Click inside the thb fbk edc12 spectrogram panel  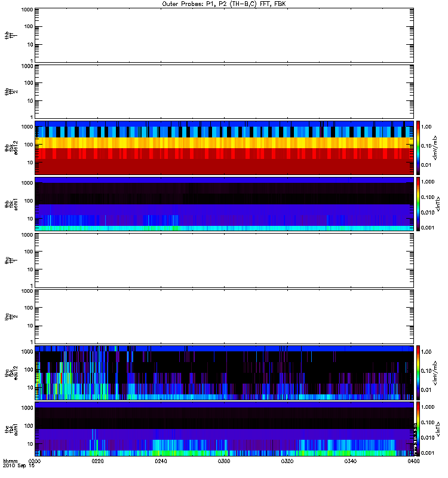224,148
